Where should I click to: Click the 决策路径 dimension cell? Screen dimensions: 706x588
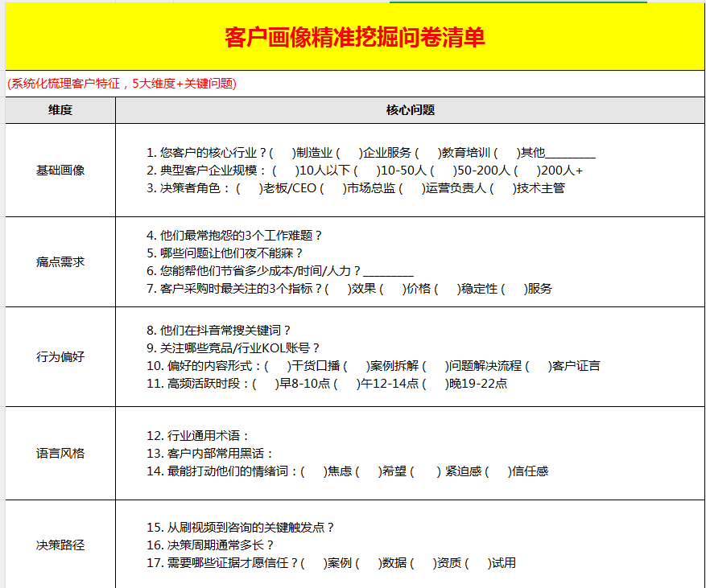click(60, 545)
